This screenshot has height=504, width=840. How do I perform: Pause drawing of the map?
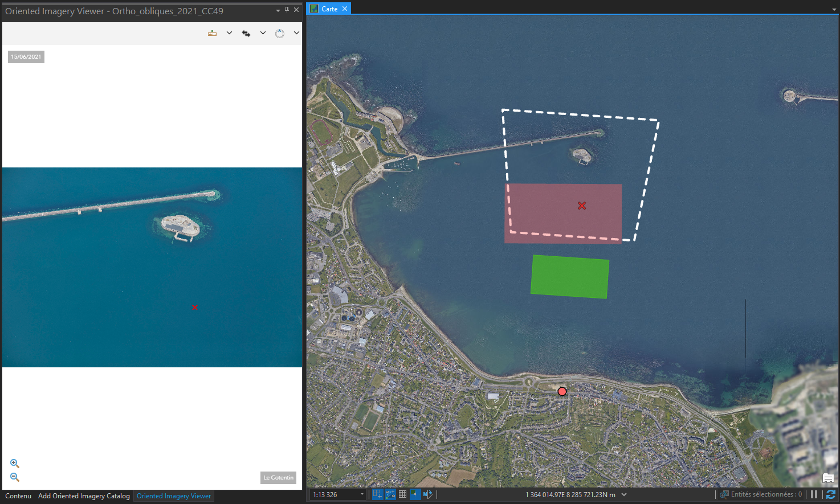pos(813,494)
